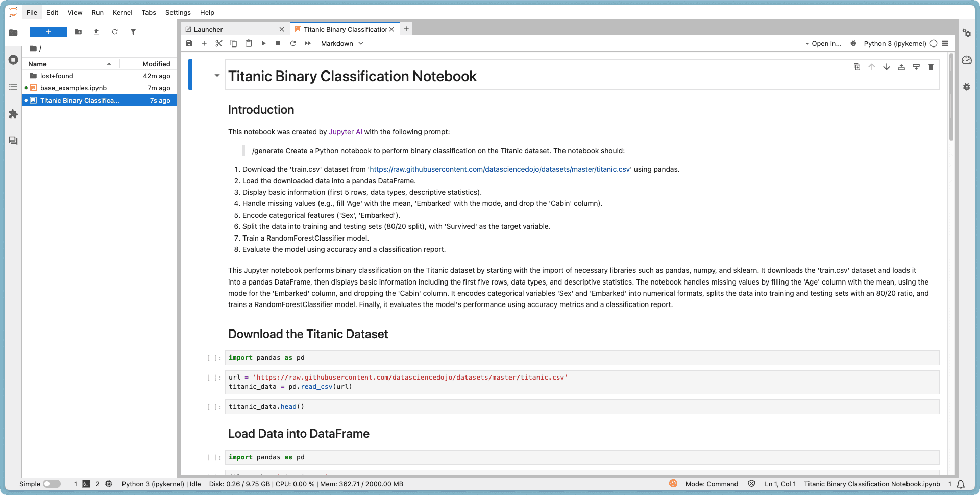Screen dimensions: 980x495
Task: Click the terminal count icon in status bar
Action: 86,484
